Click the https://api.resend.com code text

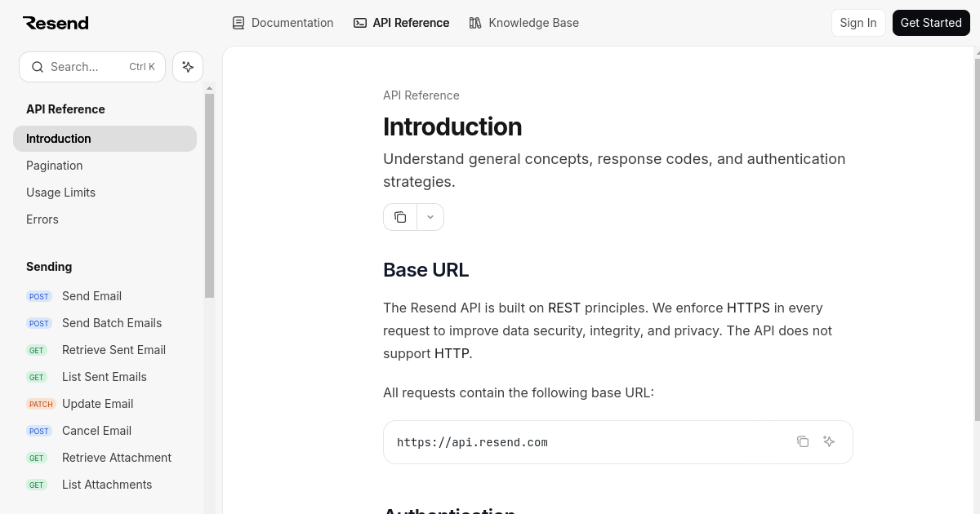tap(472, 443)
